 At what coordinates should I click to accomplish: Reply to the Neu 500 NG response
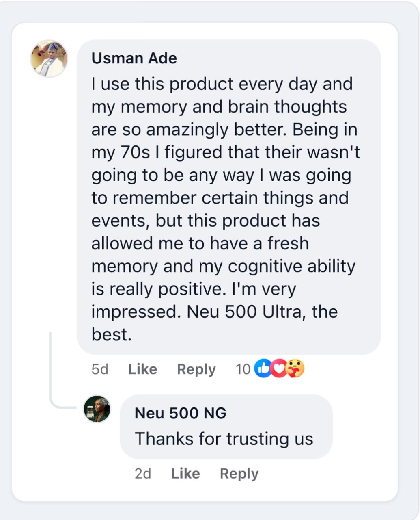239,474
